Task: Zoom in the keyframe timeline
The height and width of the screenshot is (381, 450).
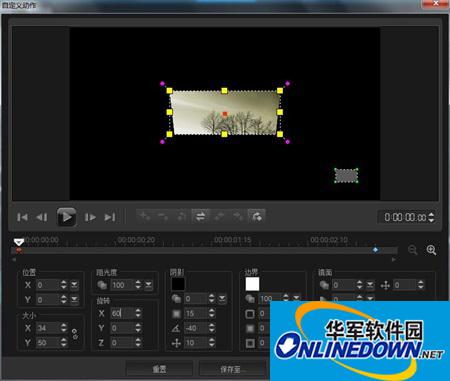Action: (x=431, y=250)
